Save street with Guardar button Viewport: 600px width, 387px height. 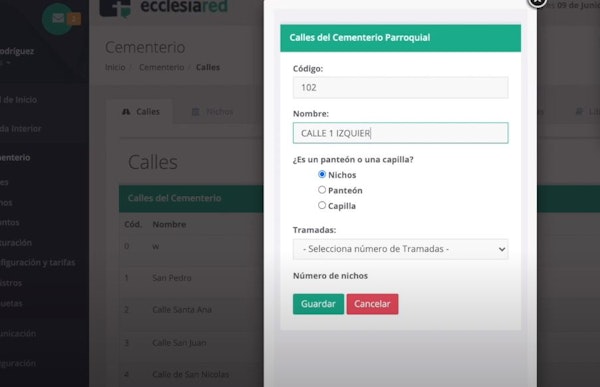318,304
